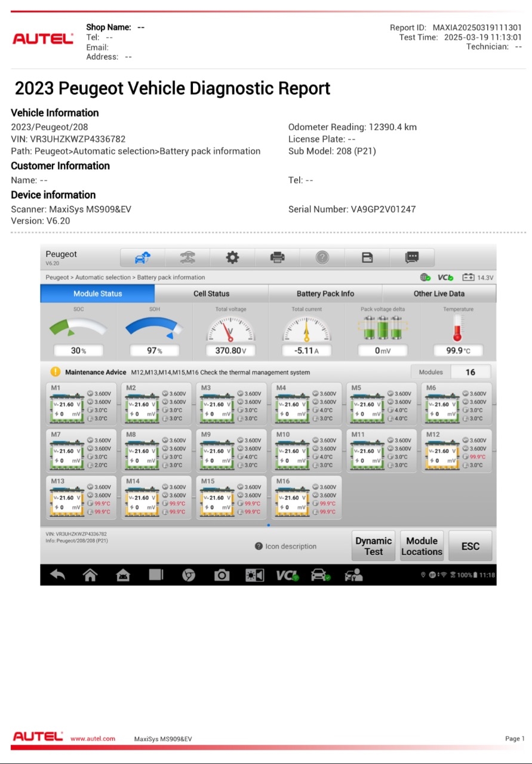The width and height of the screenshot is (532, 764).
Task: Click the Odometer Reading 12390.4 km text
Action: pos(352,127)
